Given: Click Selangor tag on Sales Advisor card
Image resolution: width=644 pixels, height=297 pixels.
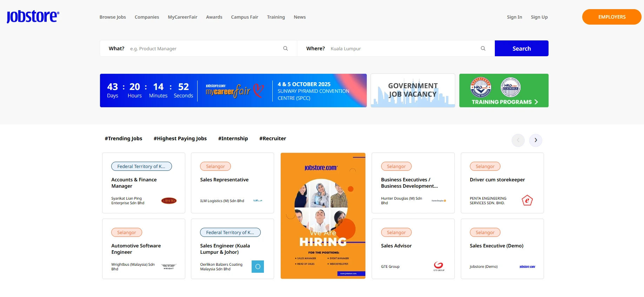Looking at the screenshot, I should click(x=396, y=232).
